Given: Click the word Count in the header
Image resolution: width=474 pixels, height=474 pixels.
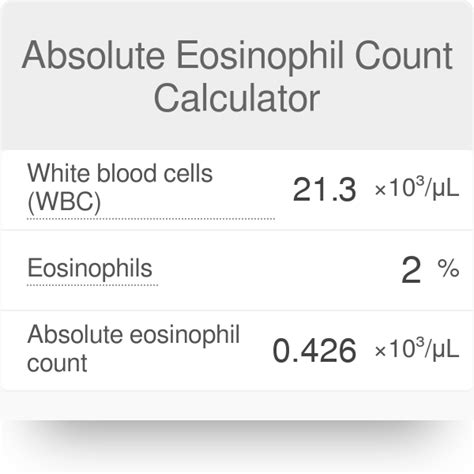Looking at the screenshot, I should [x=404, y=55].
